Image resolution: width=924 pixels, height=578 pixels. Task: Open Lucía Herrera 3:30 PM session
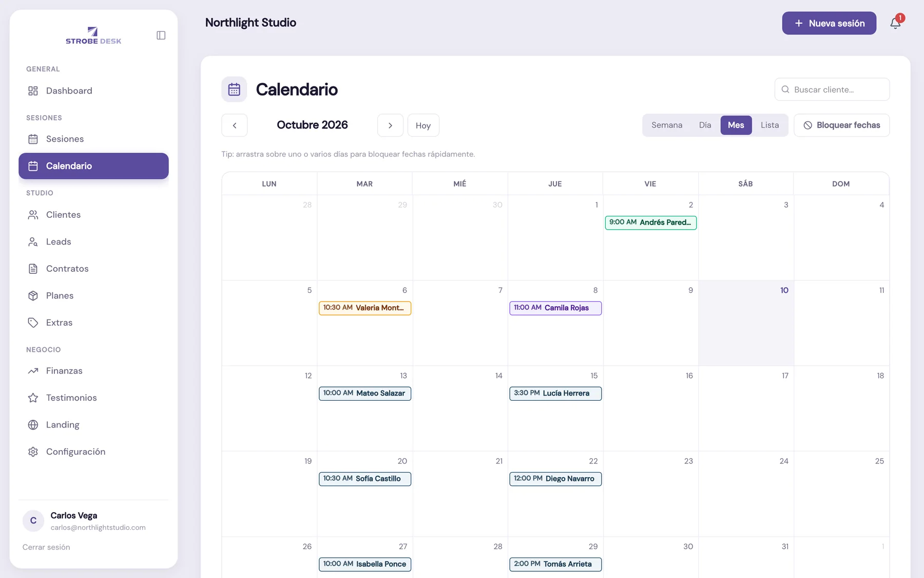coord(555,393)
